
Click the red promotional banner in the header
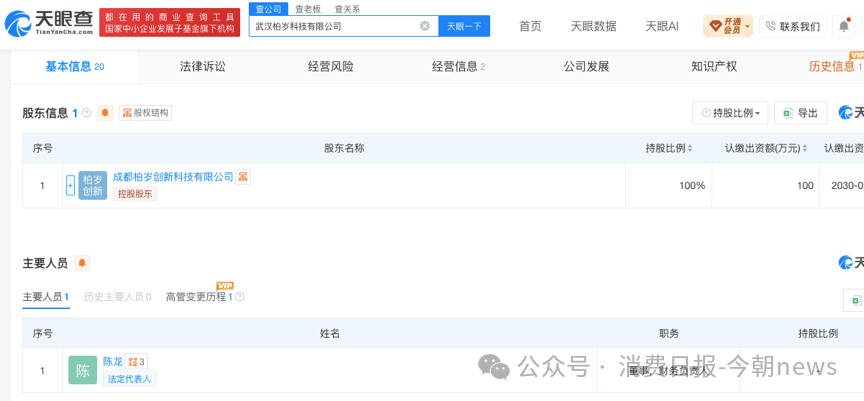(170, 23)
